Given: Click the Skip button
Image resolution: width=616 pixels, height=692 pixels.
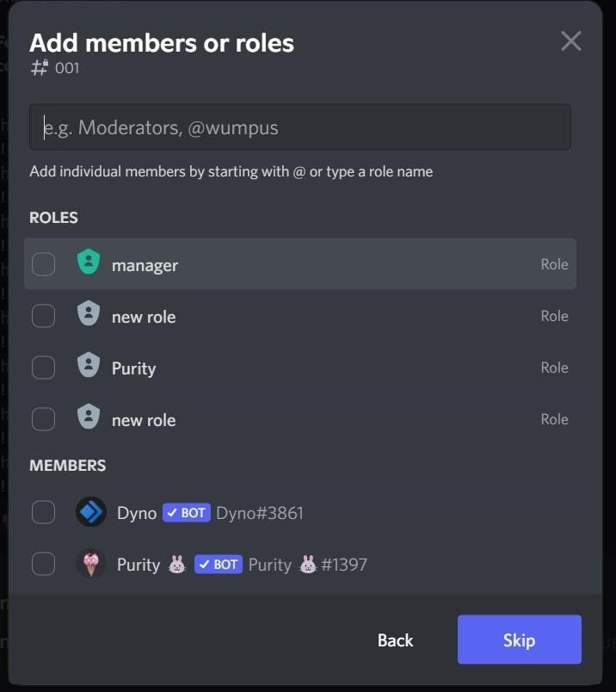Looking at the screenshot, I should [520, 639].
